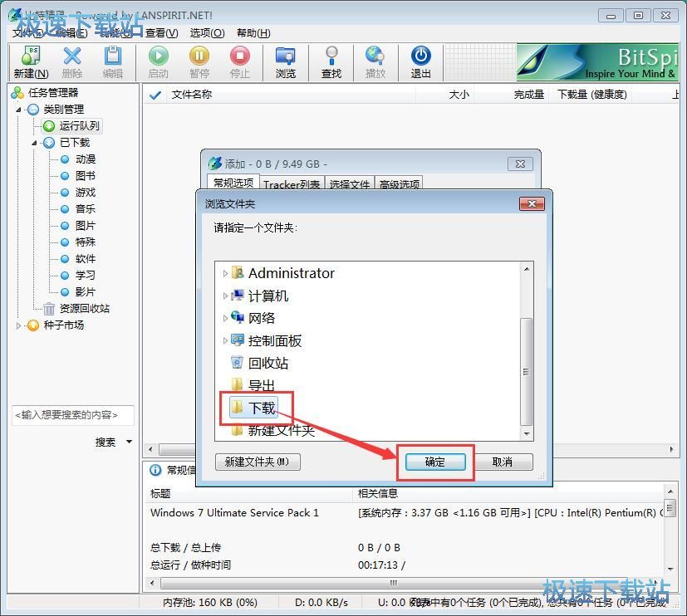687x616 pixels.
Task: Click the Delete (删除) toolbar icon
Action: [x=72, y=62]
